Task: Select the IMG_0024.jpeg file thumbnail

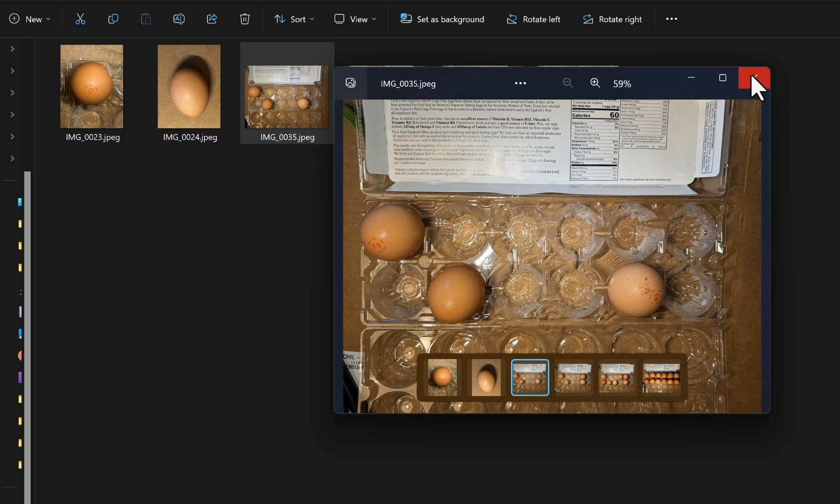Action: [189, 87]
